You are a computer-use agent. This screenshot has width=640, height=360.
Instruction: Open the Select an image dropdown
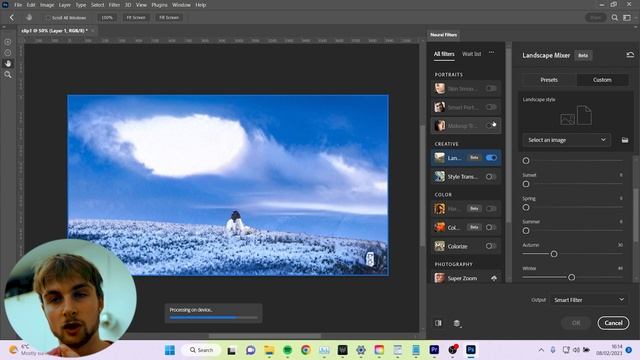(x=567, y=140)
